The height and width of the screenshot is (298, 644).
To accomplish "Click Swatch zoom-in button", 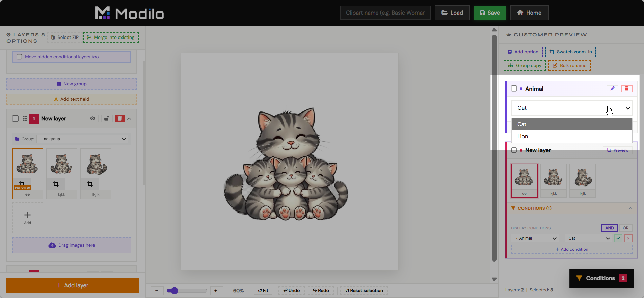I will (570, 52).
